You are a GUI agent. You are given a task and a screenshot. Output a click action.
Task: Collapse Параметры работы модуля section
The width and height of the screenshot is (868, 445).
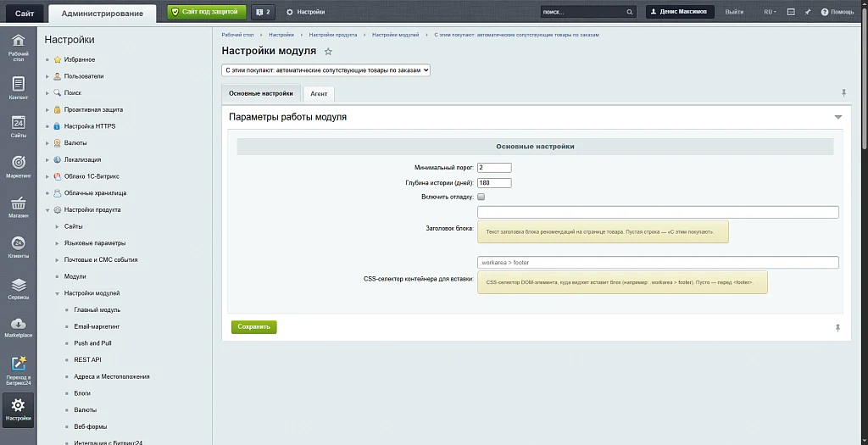(838, 117)
